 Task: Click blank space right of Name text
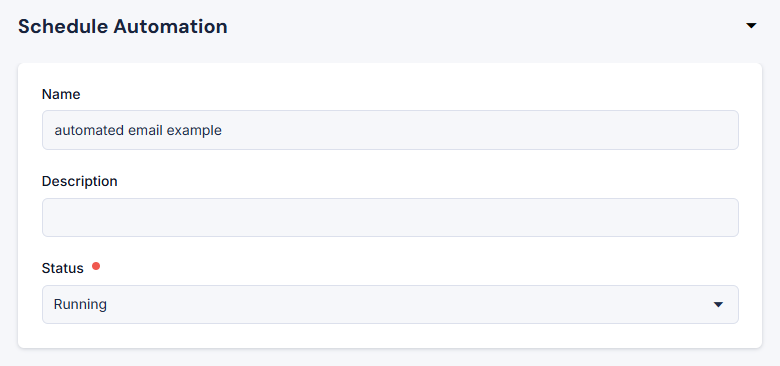pos(478,130)
